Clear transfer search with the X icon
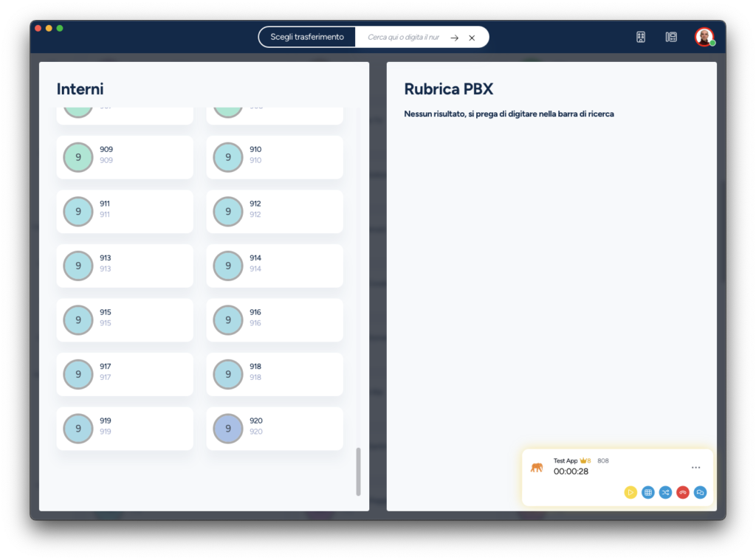756x560 pixels. (472, 38)
